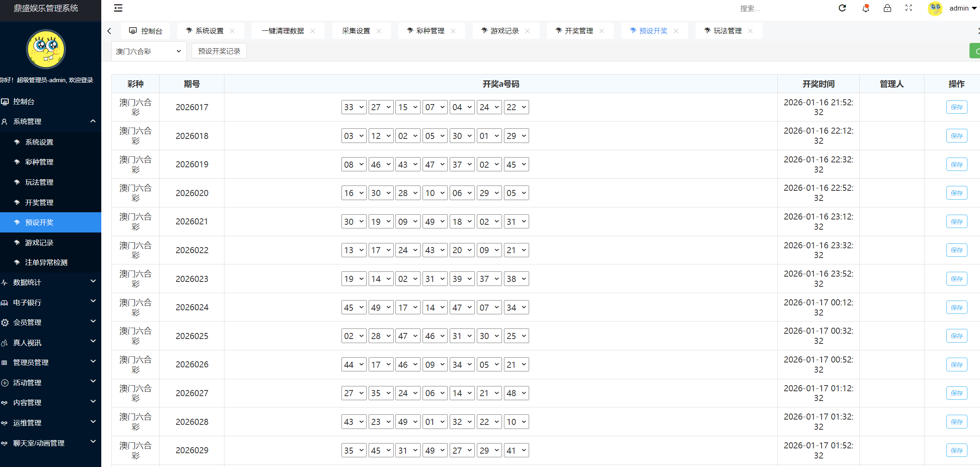Collapse the sidebar menu
The width and height of the screenshot is (980, 467).
[x=118, y=8]
